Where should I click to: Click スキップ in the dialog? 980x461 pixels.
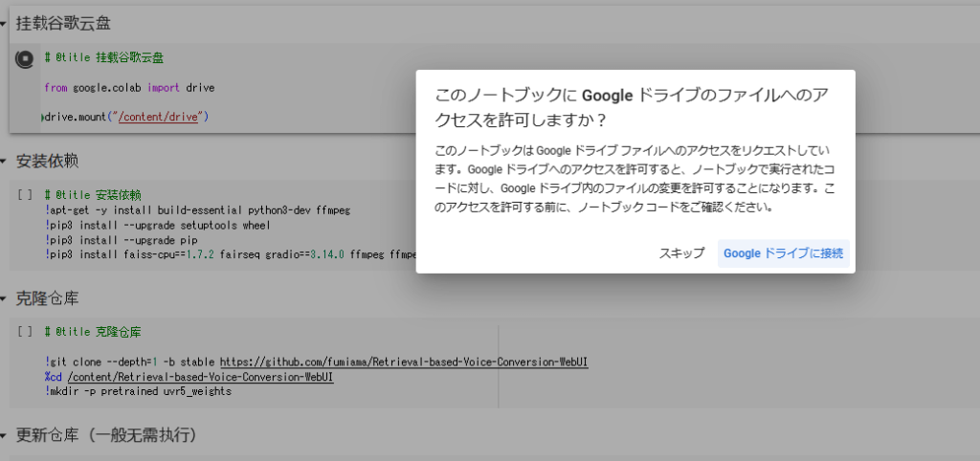click(x=681, y=253)
